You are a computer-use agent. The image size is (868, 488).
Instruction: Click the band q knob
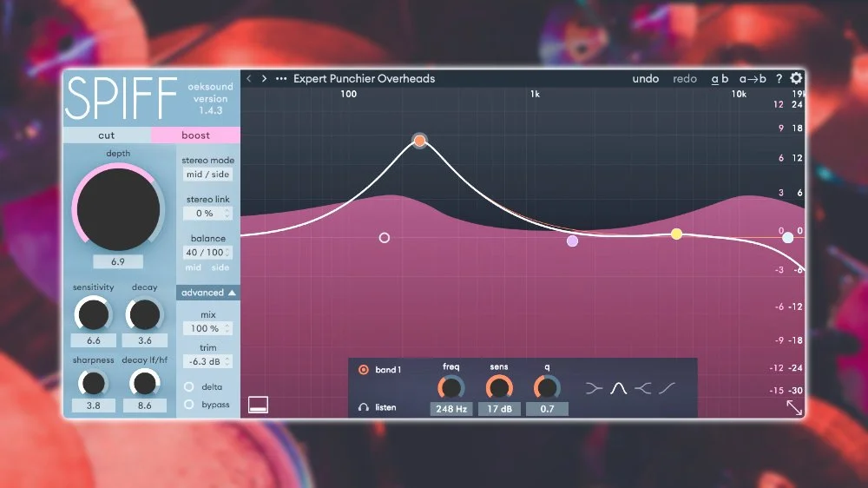tap(547, 387)
